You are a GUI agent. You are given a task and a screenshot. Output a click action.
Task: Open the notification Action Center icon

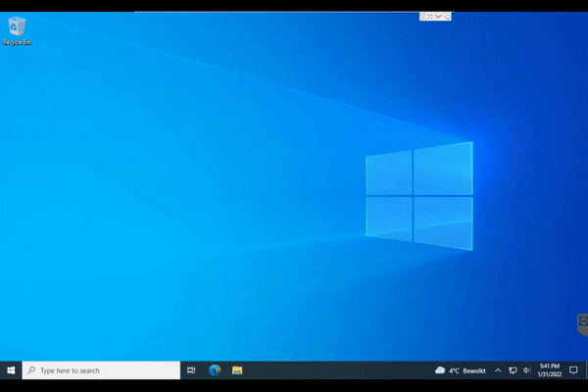(573, 370)
